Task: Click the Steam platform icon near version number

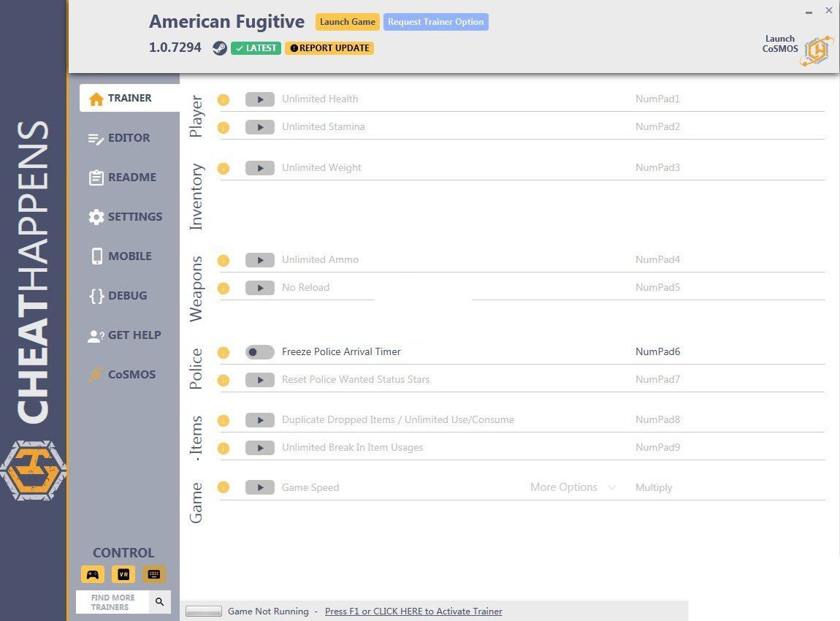Action: click(x=220, y=48)
